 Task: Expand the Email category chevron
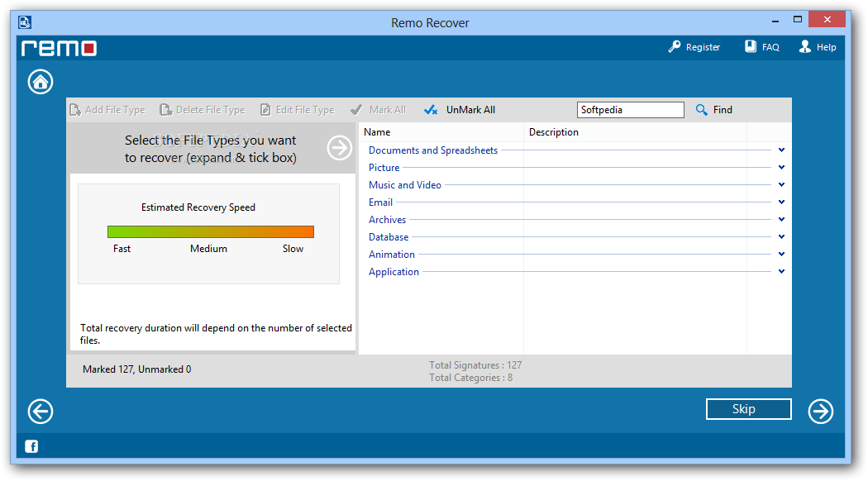pyautogui.click(x=781, y=202)
